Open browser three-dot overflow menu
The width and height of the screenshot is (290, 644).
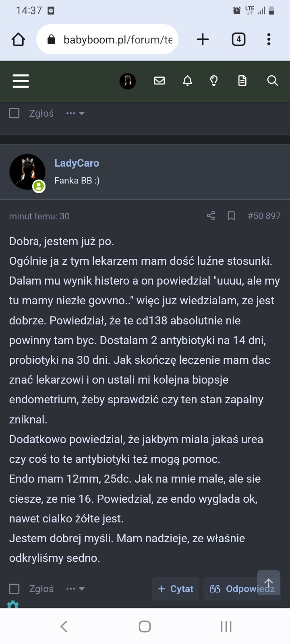coord(269,39)
